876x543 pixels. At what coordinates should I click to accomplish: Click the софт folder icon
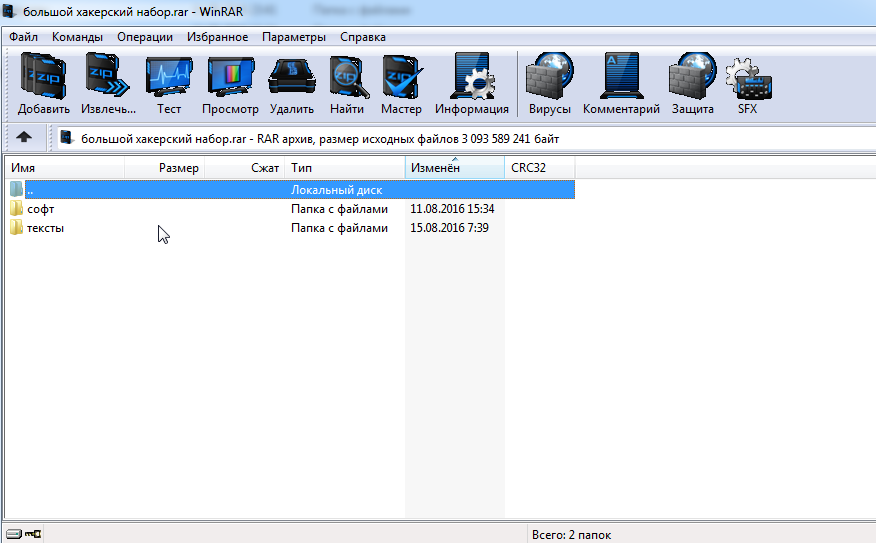(x=16, y=209)
